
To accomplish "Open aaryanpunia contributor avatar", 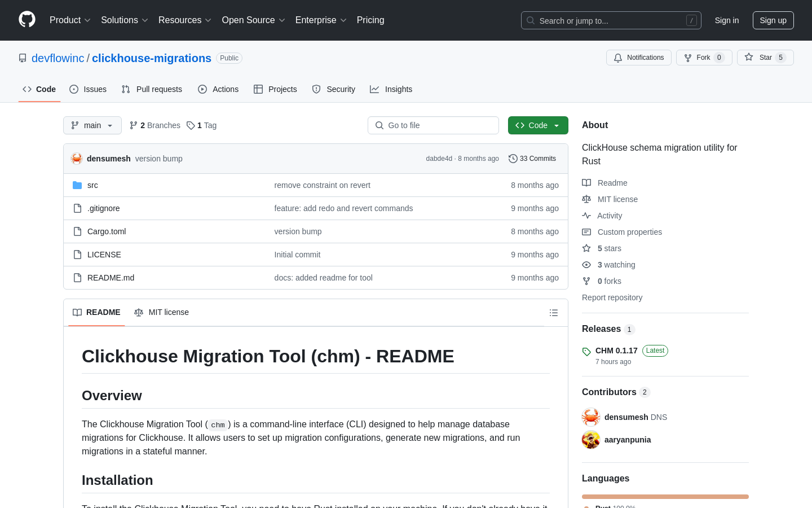I will pyautogui.click(x=591, y=440).
